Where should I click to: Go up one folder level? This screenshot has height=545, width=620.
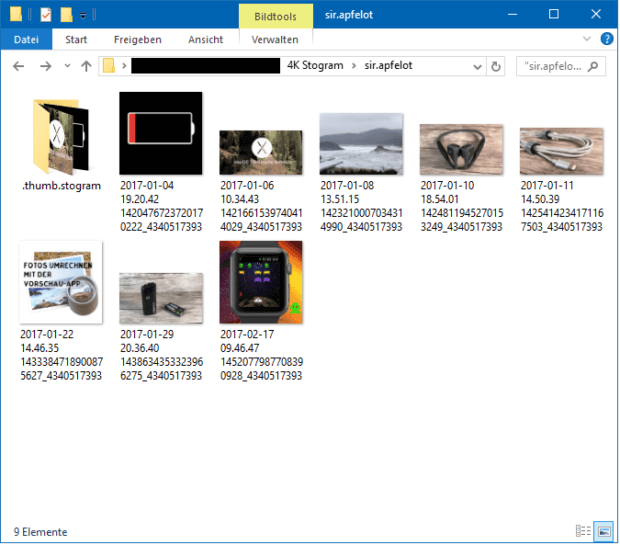86,66
